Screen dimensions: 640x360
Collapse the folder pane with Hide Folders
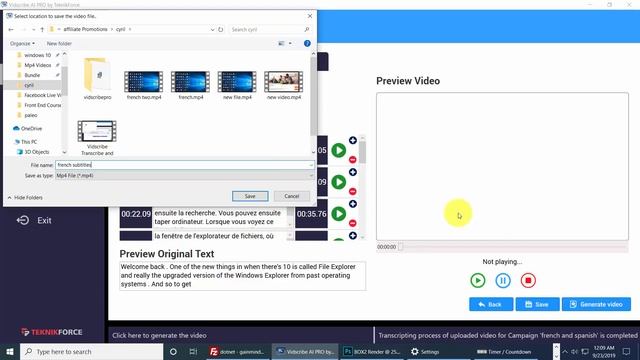pos(25,198)
